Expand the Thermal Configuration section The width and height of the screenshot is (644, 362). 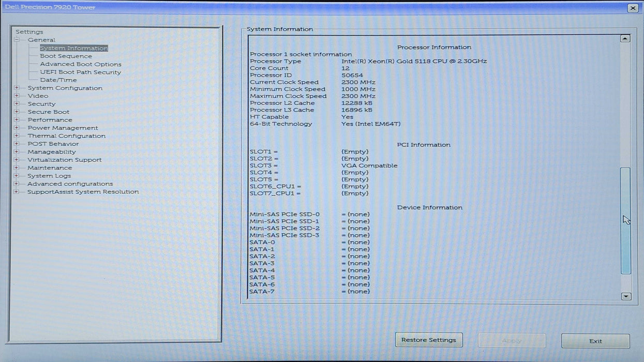coord(17,135)
